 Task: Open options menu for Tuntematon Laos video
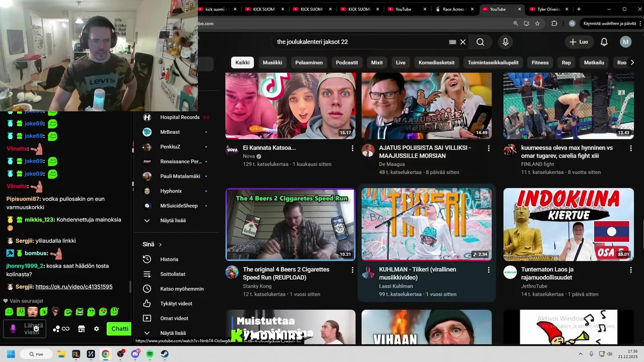click(x=631, y=270)
